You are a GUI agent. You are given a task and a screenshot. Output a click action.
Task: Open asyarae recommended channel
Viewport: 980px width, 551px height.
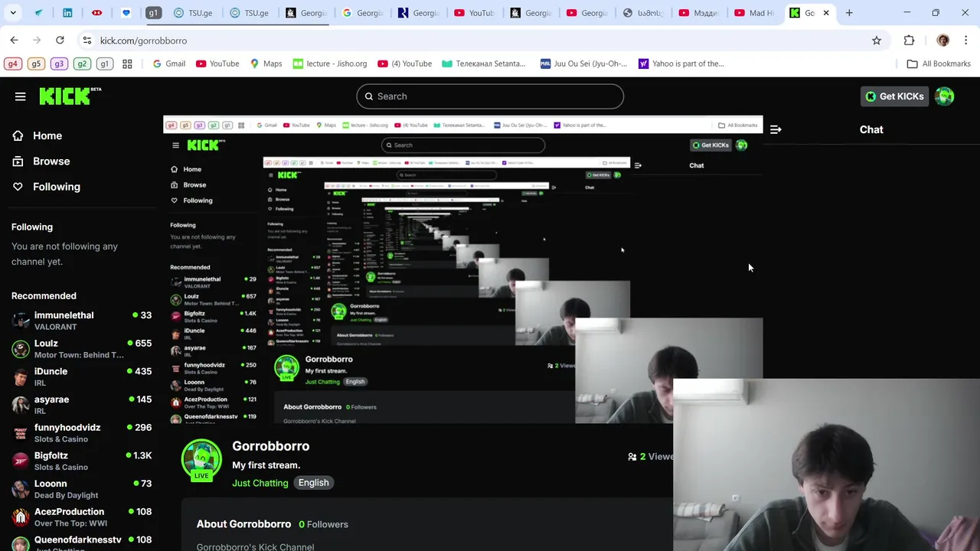click(x=81, y=405)
